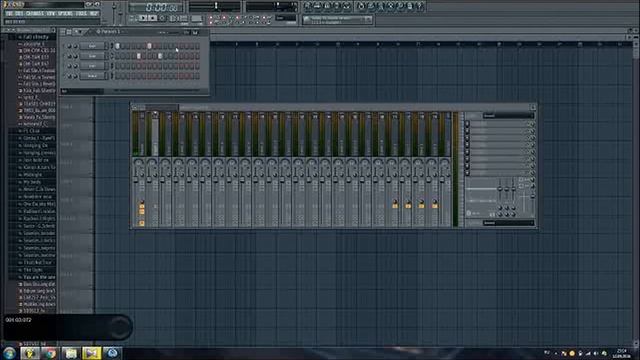Toggle first step of first channel row
640x360 pixels.
point(118,46)
